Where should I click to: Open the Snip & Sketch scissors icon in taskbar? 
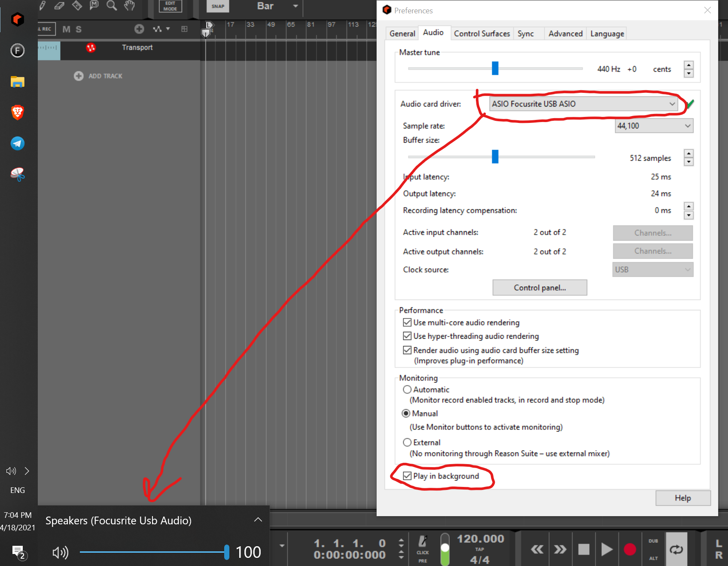[x=18, y=174]
